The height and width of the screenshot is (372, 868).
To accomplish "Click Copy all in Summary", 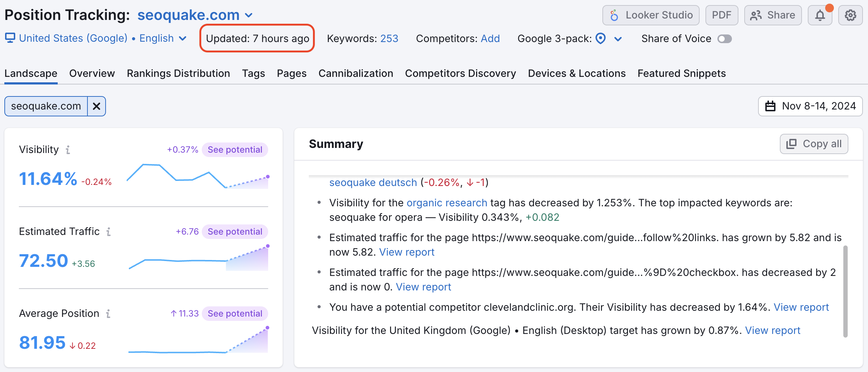I will (814, 144).
